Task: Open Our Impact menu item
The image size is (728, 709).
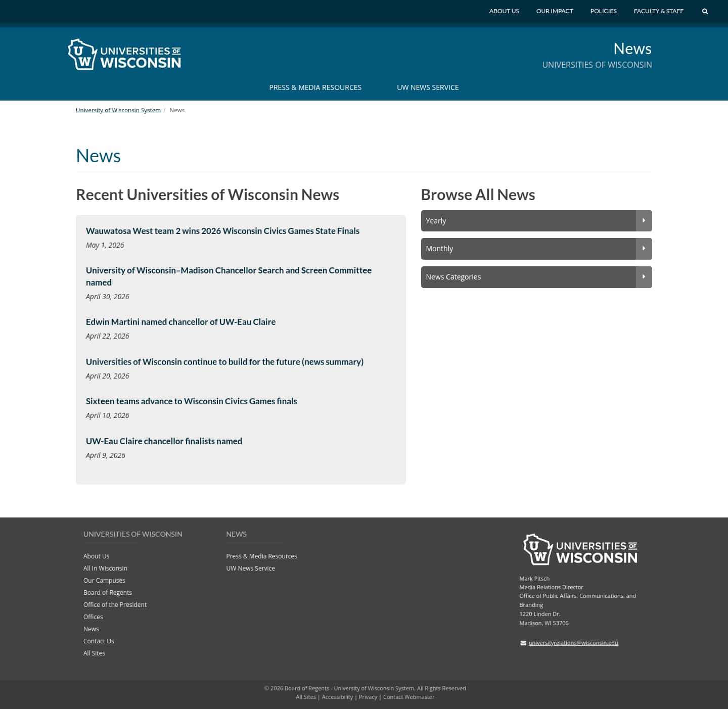Action: [x=555, y=11]
